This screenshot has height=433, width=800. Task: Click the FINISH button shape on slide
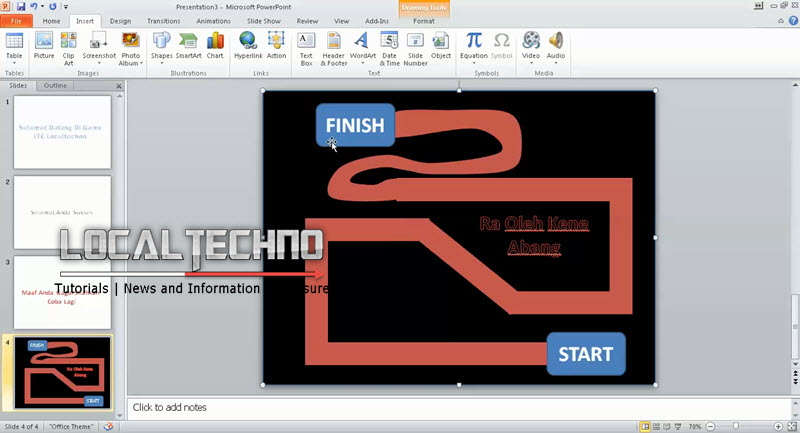[355, 125]
